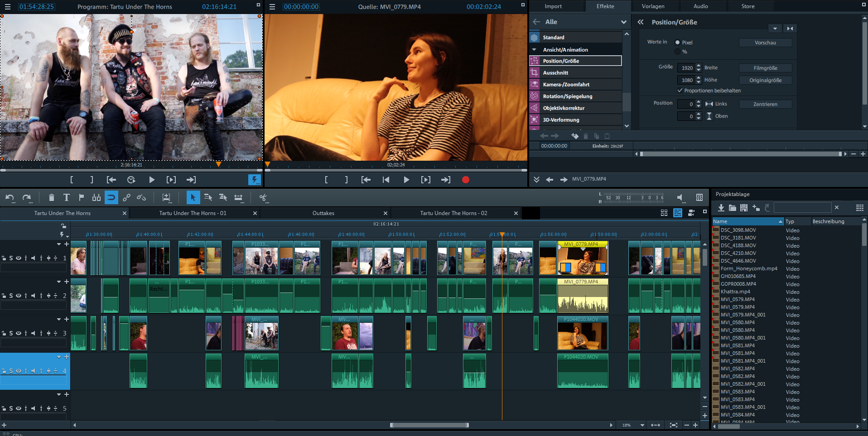Click the Zentrieren button
The height and width of the screenshot is (436, 868).
(x=765, y=104)
